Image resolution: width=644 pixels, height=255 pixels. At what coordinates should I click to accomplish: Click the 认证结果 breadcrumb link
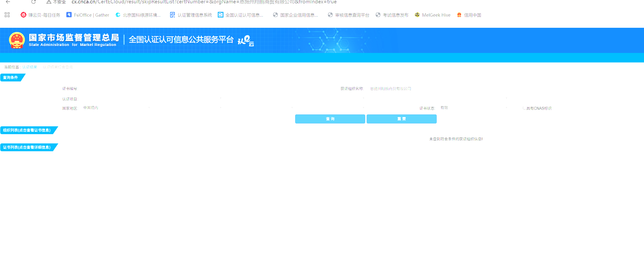(x=29, y=67)
